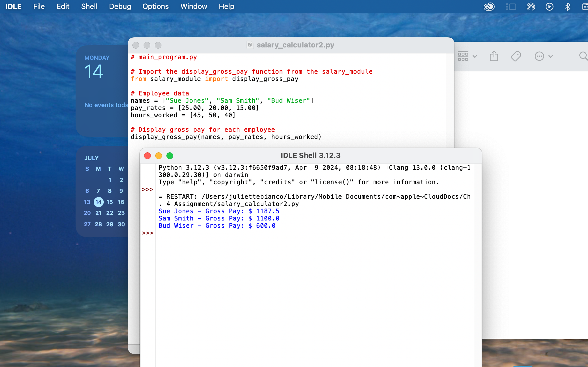Click the Finder share icon
Screen dimensions: 588x367
[x=494, y=56]
